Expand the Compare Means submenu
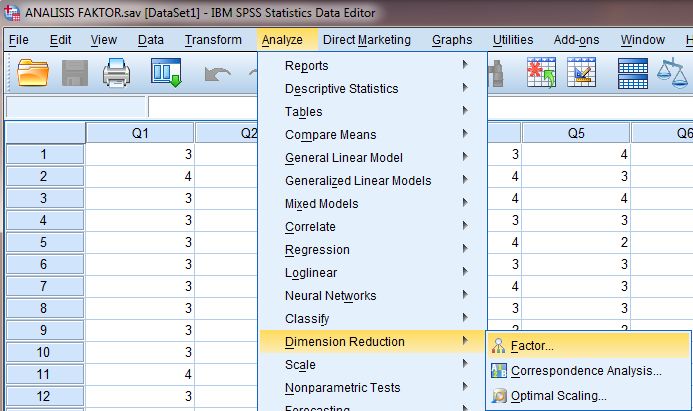693x411 pixels. [372, 134]
